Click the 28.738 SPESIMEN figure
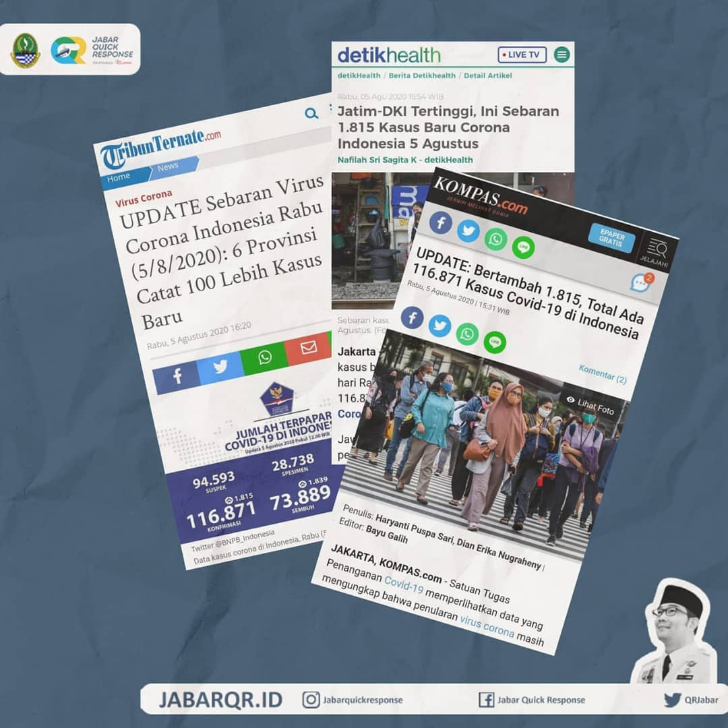Image resolution: width=728 pixels, height=728 pixels. pos(293,464)
